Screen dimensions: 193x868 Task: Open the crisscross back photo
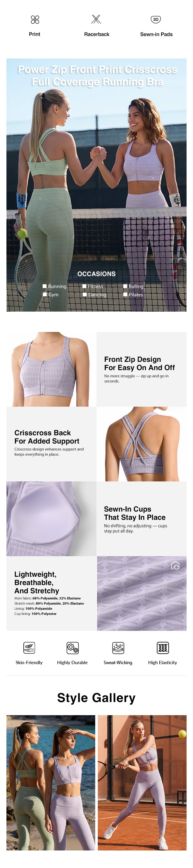click(142, 444)
